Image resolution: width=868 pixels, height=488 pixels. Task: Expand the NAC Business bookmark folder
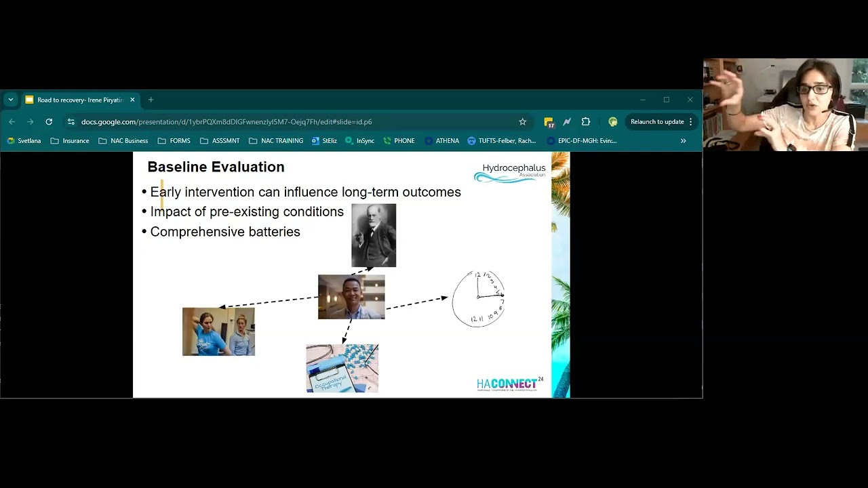point(123,141)
